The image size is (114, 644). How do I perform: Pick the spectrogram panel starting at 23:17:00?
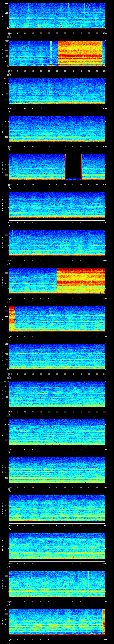tap(57, 129)
